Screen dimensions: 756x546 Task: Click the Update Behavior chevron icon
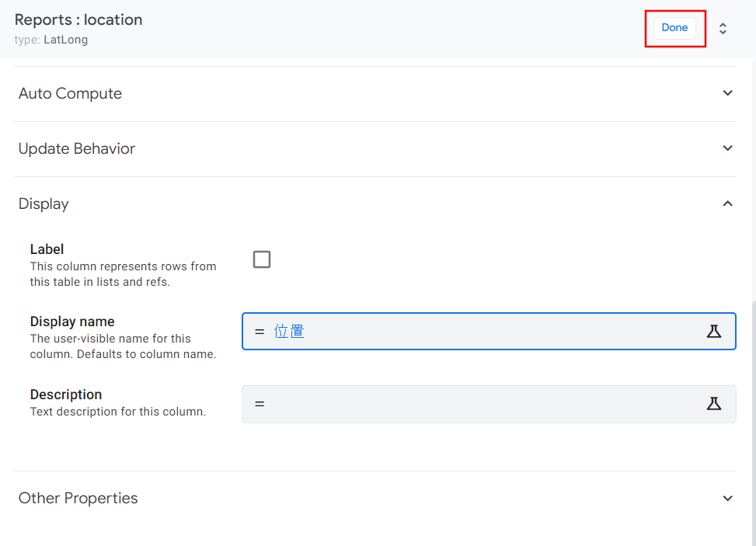pos(728,148)
